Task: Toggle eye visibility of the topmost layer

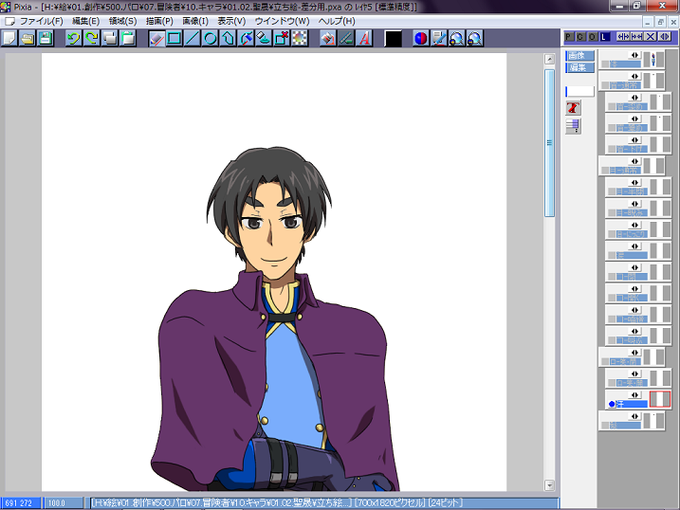Action: (x=634, y=55)
